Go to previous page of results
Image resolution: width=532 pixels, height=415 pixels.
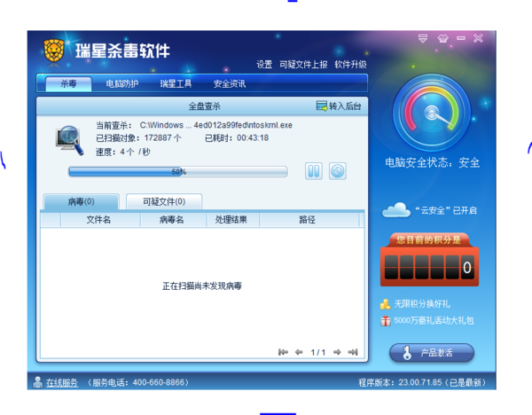(299, 352)
